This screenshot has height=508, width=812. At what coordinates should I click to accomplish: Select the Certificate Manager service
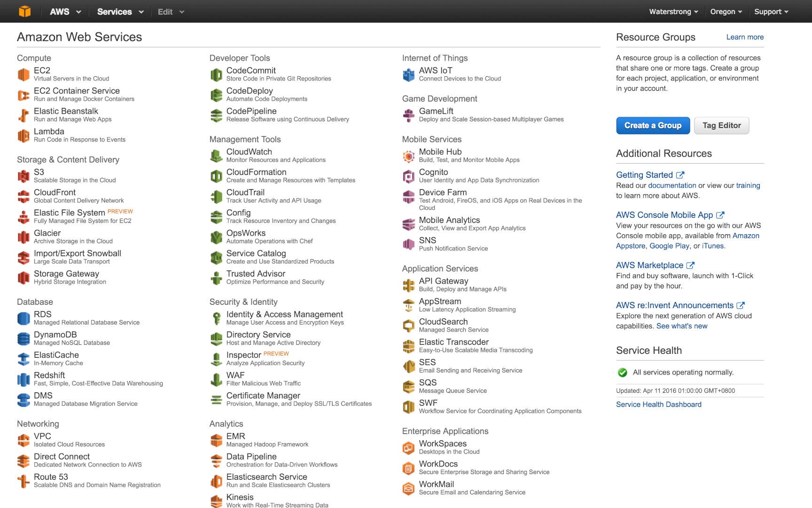(263, 396)
